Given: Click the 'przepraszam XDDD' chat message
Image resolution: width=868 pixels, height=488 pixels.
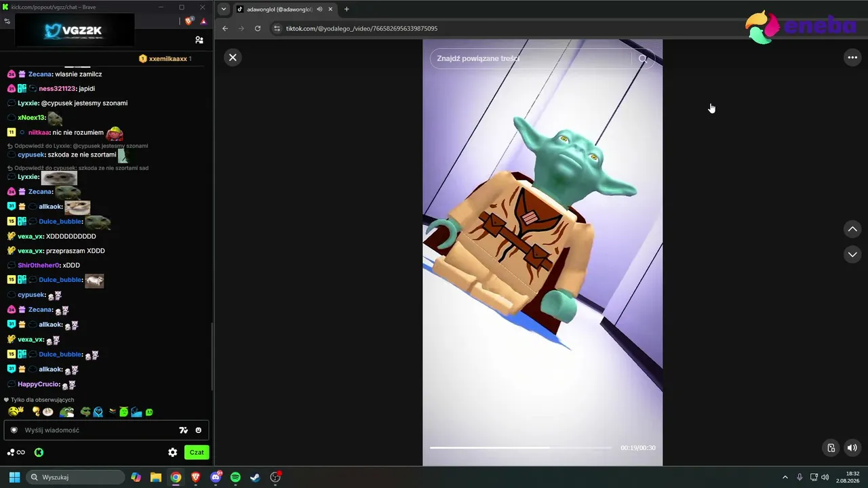Looking at the screenshot, I should click(75, 251).
